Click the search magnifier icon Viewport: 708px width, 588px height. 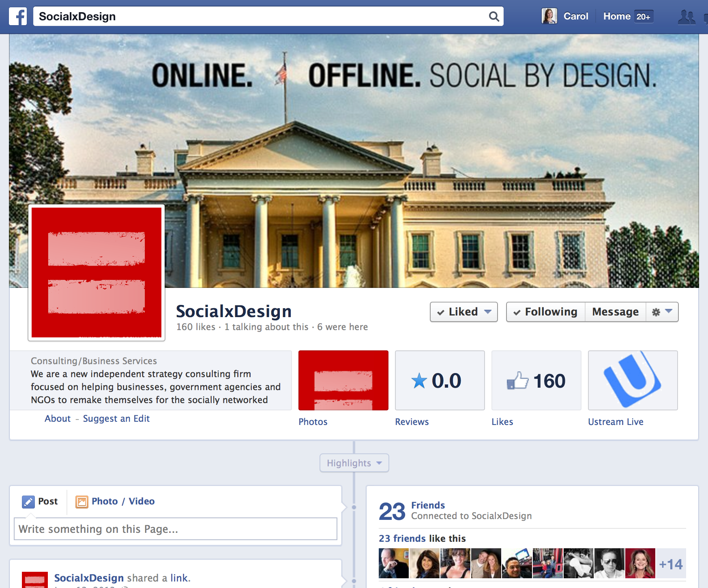tap(494, 16)
